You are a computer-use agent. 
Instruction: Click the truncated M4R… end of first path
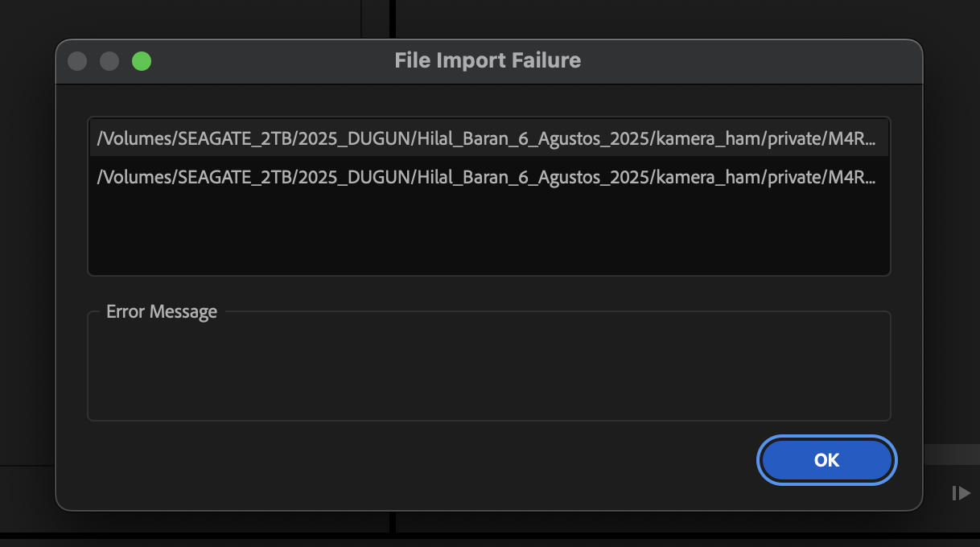pyautogui.click(x=858, y=138)
